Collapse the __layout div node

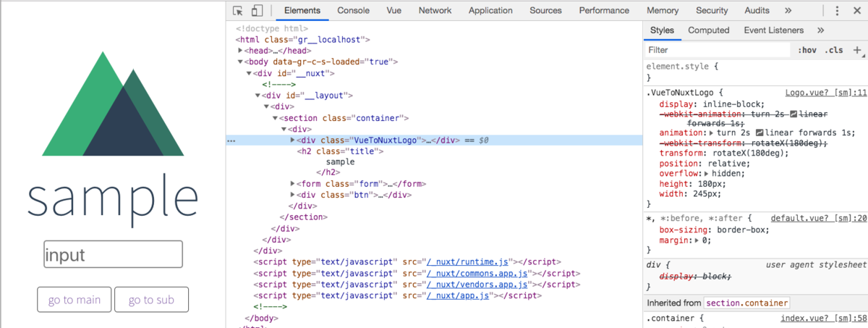[258, 96]
